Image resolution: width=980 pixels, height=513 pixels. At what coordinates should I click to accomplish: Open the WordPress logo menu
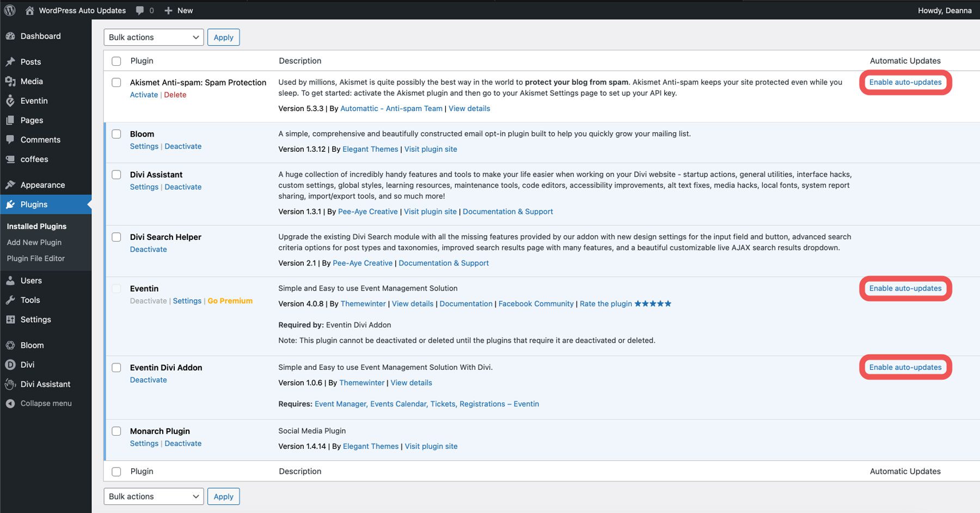coord(9,10)
